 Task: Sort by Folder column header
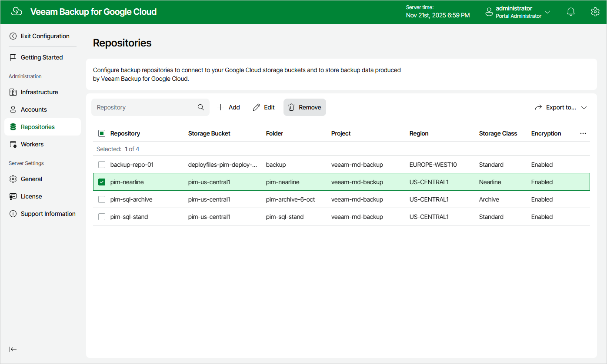[274, 133]
